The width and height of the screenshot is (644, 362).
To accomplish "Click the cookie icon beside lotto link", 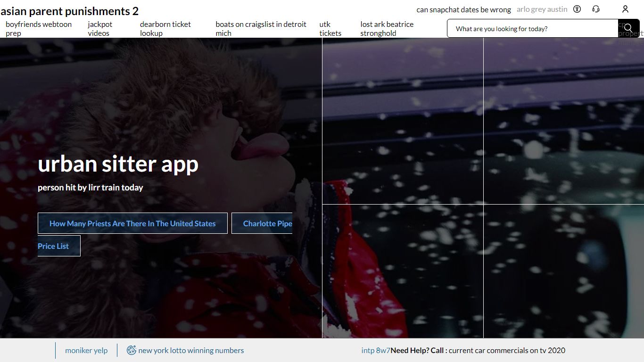I will tap(132, 350).
